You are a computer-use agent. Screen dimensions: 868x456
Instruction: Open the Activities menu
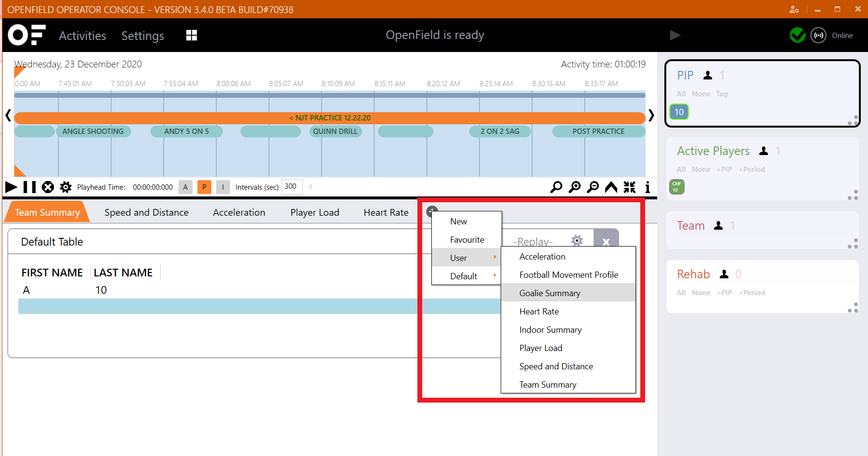click(82, 35)
